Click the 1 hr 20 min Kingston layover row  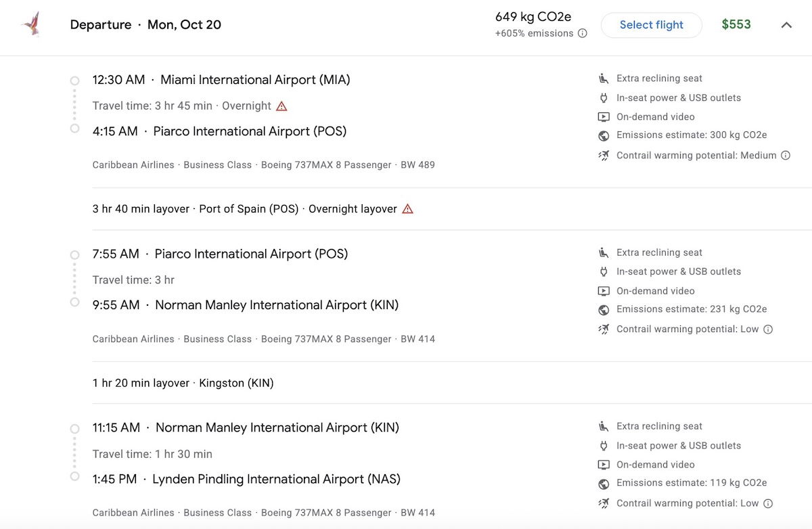click(183, 383)
